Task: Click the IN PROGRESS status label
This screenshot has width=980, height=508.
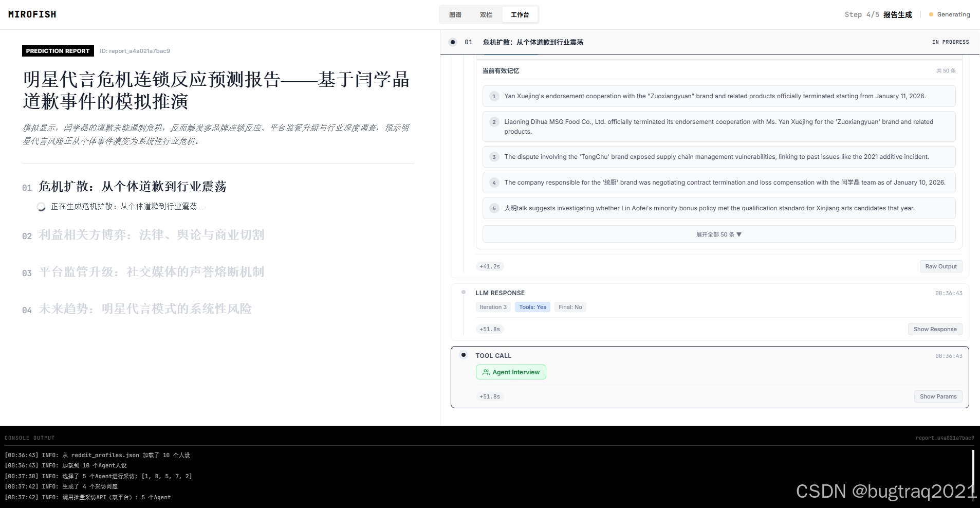Action: (951, 42)
